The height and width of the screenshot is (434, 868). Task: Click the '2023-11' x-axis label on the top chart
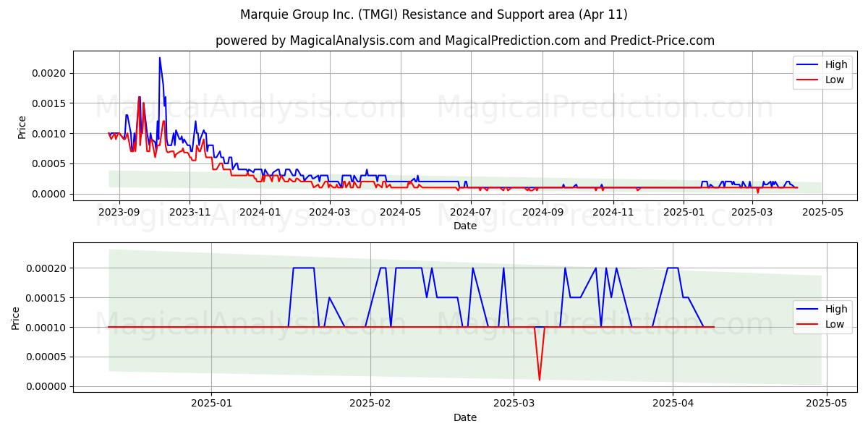[190, 212]
